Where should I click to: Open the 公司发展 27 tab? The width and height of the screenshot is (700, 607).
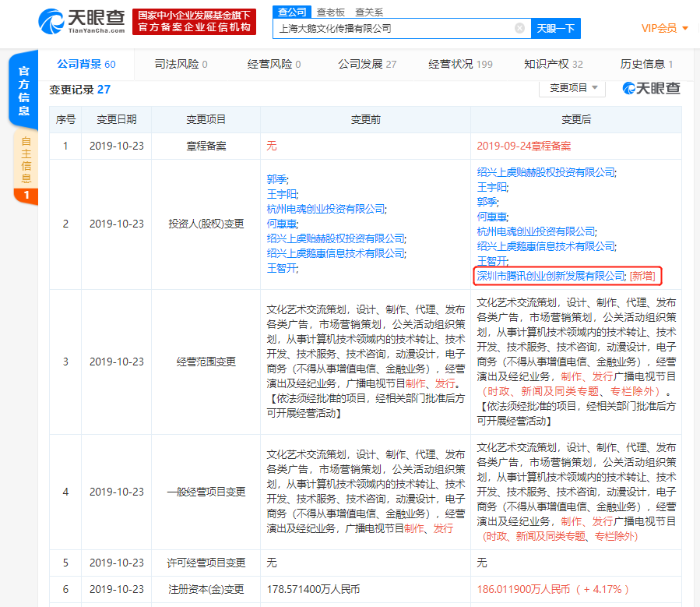point(367,65)
